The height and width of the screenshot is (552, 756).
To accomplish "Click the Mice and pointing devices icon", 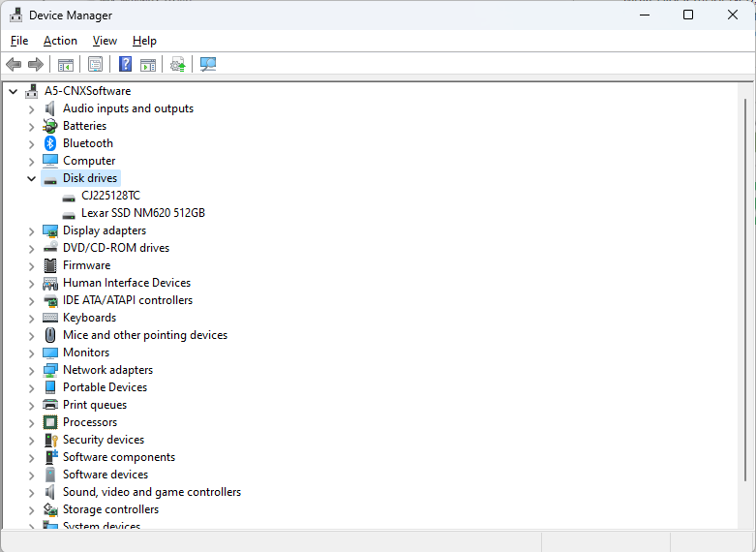I will tap(50, 335).
